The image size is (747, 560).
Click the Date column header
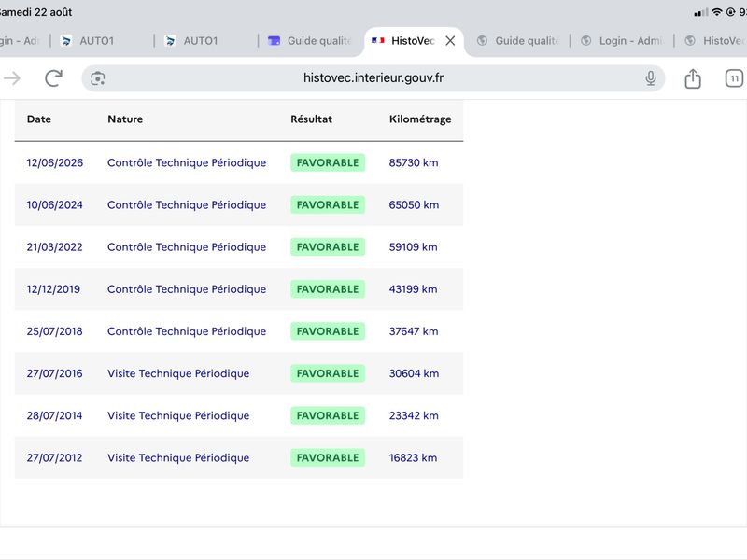coord(38,119)
